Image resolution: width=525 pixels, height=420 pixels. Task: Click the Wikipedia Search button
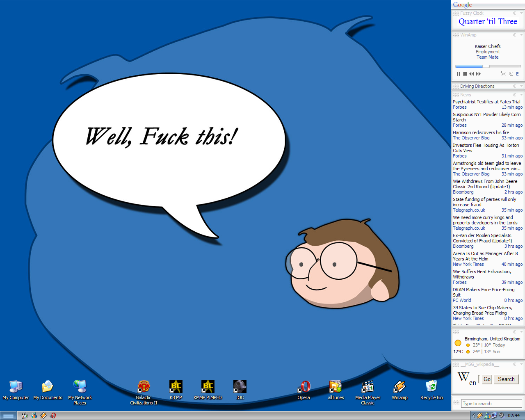506,379
